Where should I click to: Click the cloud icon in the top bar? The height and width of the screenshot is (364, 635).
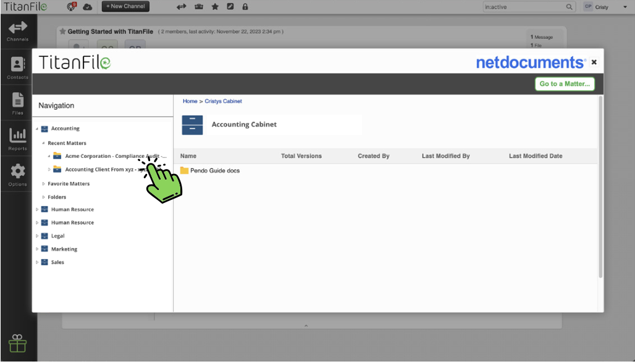(x=88, y=7)
